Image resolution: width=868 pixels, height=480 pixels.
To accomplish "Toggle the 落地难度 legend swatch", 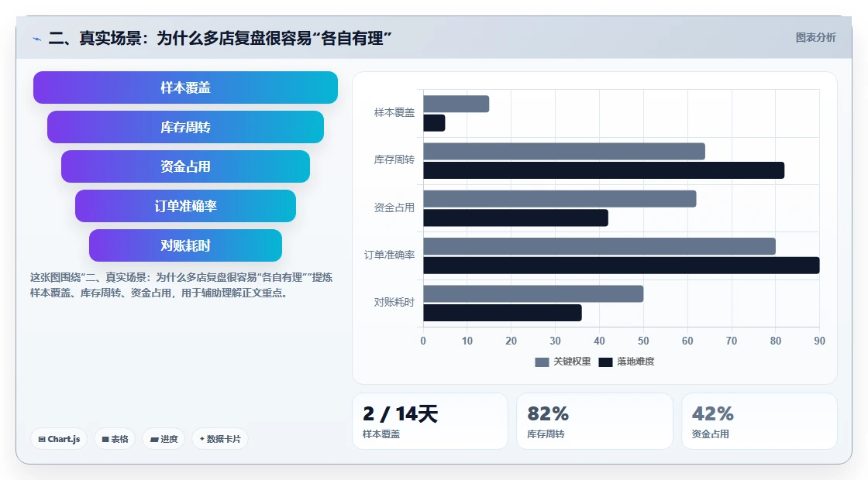I will point(605,362).
